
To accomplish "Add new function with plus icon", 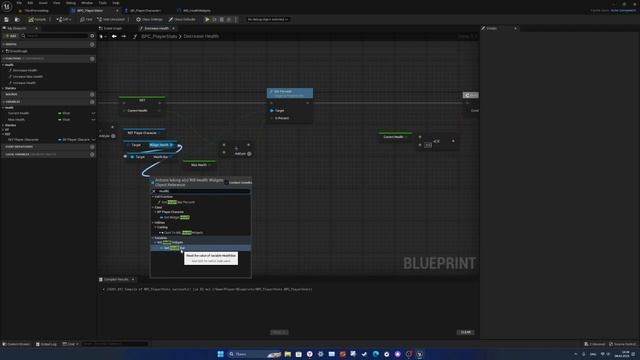I will tap(92, 59).
